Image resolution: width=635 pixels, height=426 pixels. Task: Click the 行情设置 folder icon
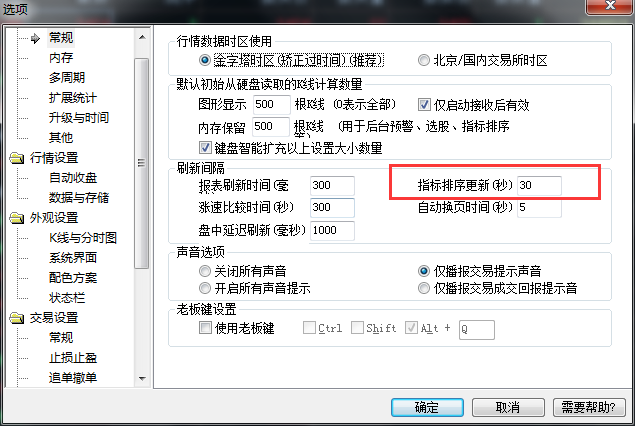[x=17, y=158]
